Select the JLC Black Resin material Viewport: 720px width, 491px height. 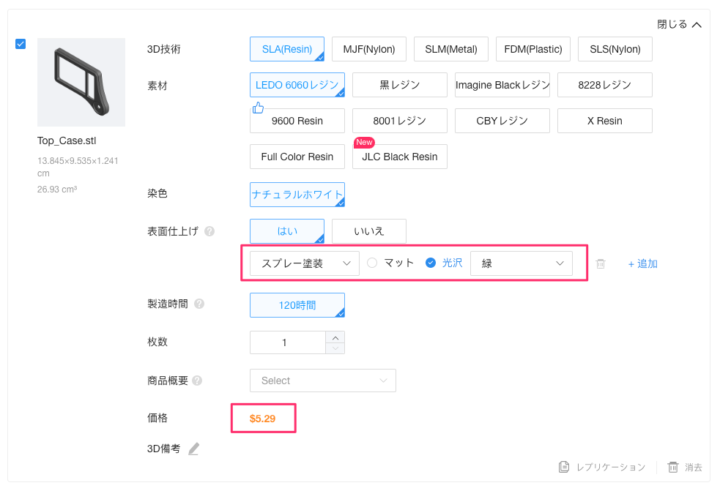[399, 157]
